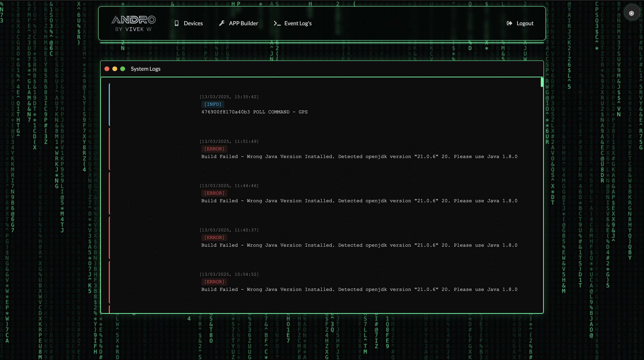Open the Devices menu item
Image resolution: width=644 pixels, height=360 pixels.
point(193,23)
